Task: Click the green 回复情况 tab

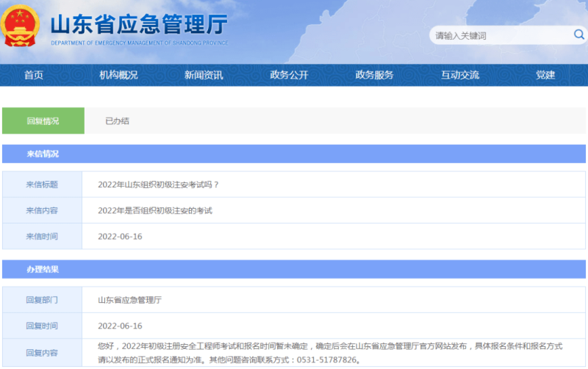Action: click(43, 121)
